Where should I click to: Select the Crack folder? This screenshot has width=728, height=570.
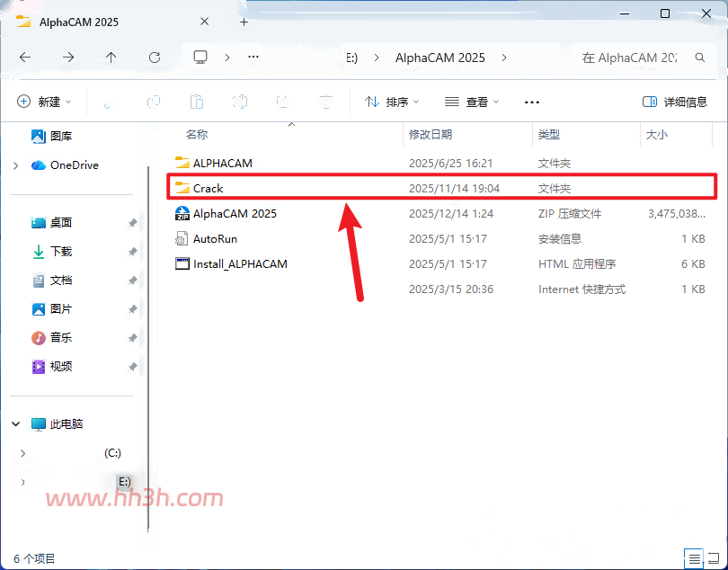point(441,188)
